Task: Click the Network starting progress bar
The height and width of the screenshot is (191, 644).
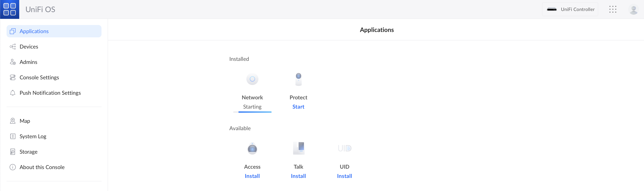Action: (x=252, y=112)
